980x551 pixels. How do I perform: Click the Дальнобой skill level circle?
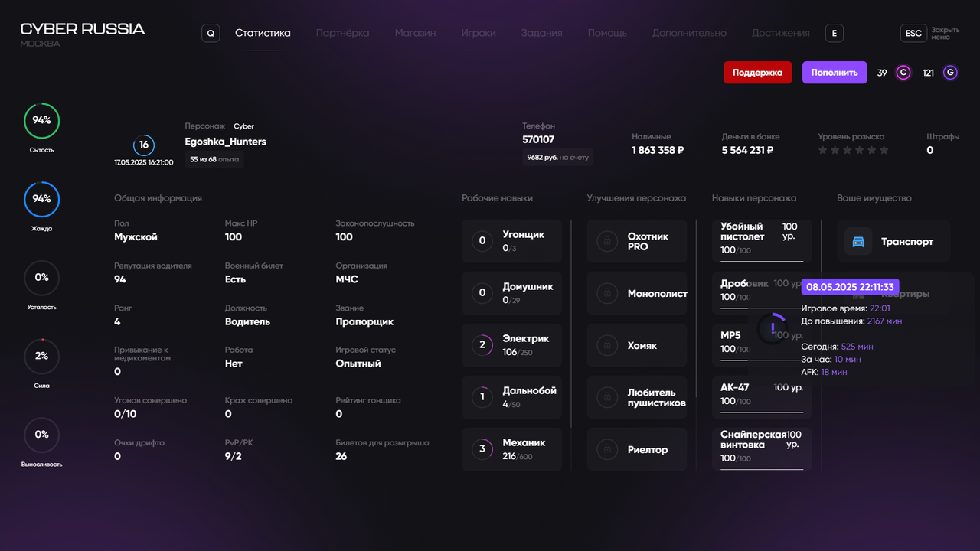coord(482,396)
